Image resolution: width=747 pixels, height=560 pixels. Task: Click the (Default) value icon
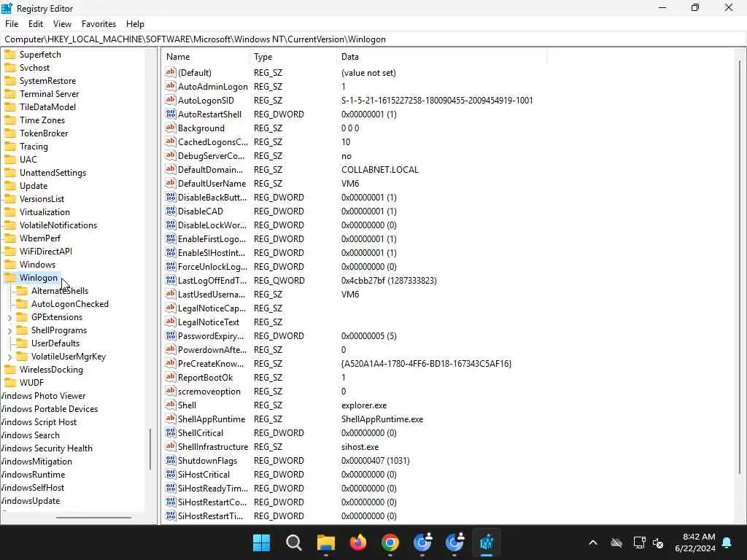pos(171,72)
